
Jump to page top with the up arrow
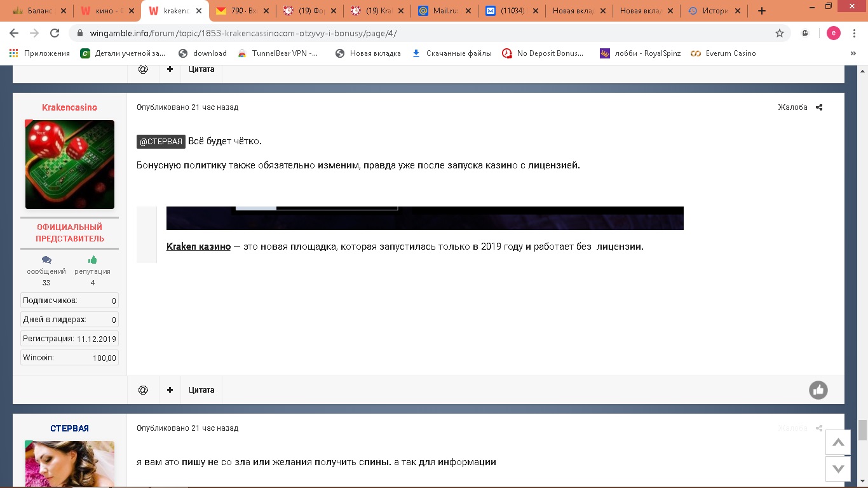click(838, 442)
